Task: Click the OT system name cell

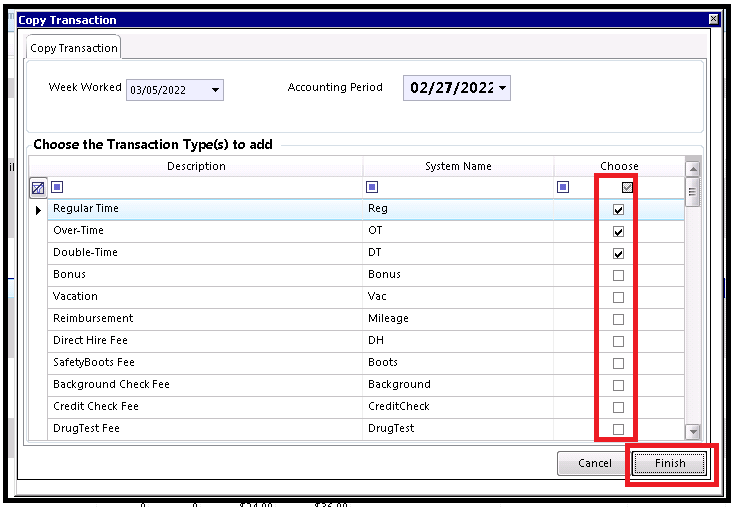Action: [458, 232]
